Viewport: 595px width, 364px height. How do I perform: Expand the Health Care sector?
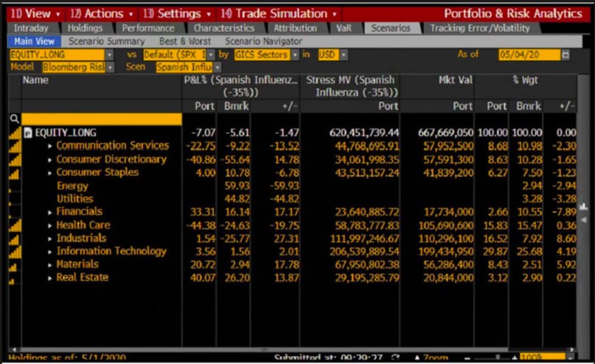tap(50, 226)
